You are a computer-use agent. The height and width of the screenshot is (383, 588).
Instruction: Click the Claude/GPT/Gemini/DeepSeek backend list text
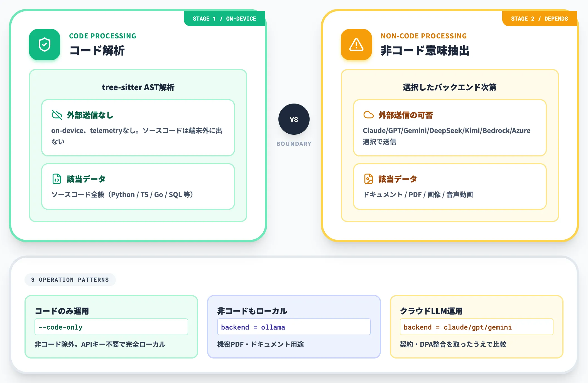tap(447, 136)
